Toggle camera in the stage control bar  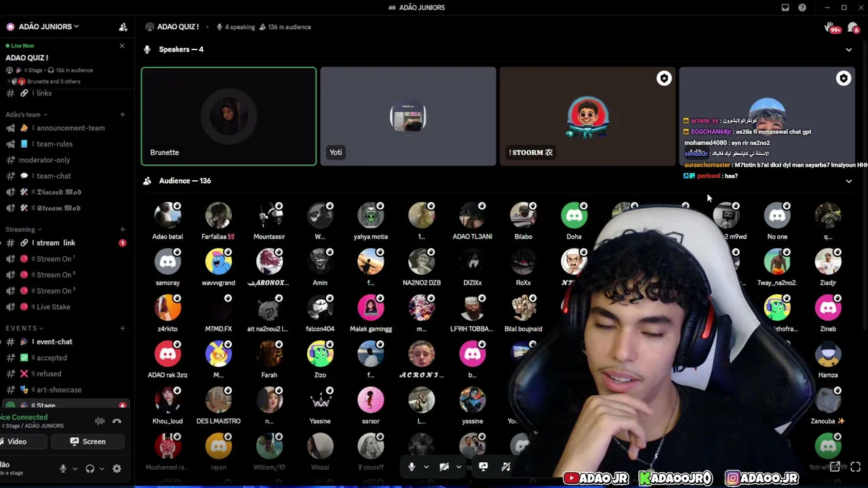[444, 466]
